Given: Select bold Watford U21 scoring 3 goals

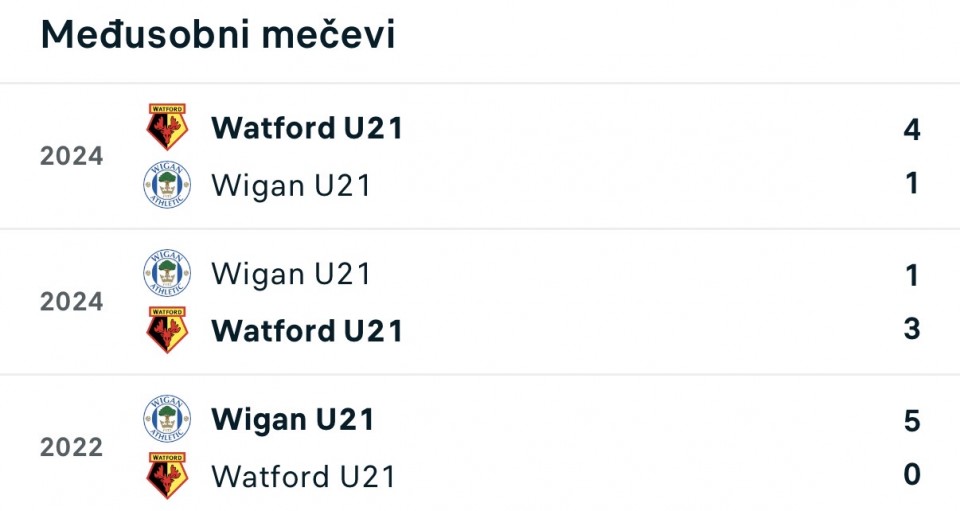Looking at the screenshot, I should (307, 330).
